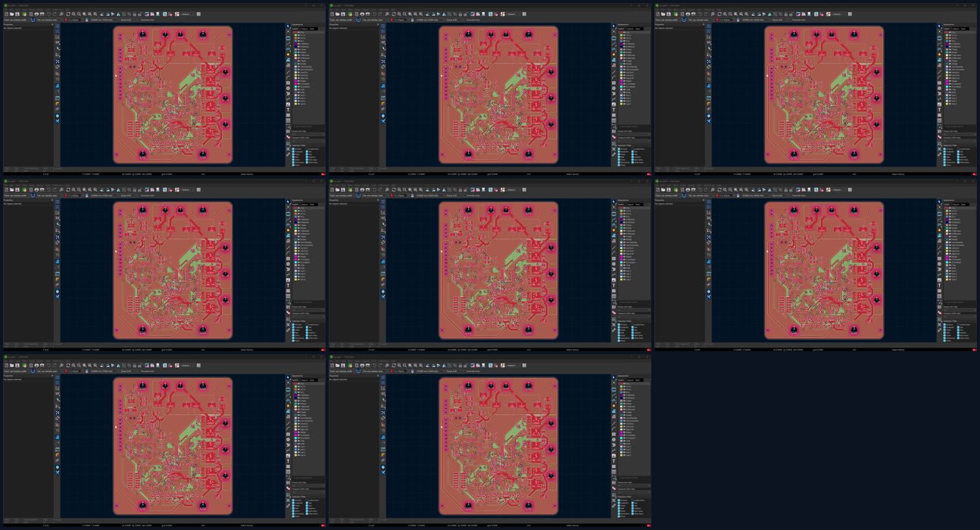Select Draw Arc tool in center window

pos(613,252)
